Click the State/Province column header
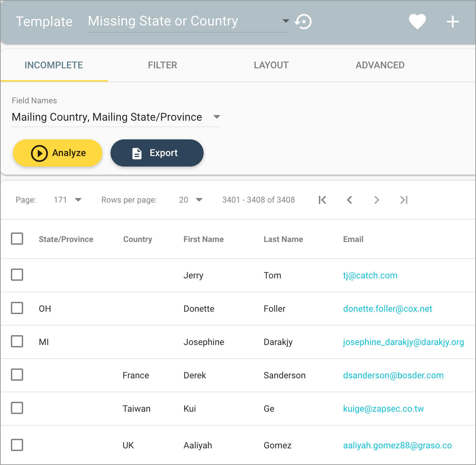476x465 pixels. (66, 239)
